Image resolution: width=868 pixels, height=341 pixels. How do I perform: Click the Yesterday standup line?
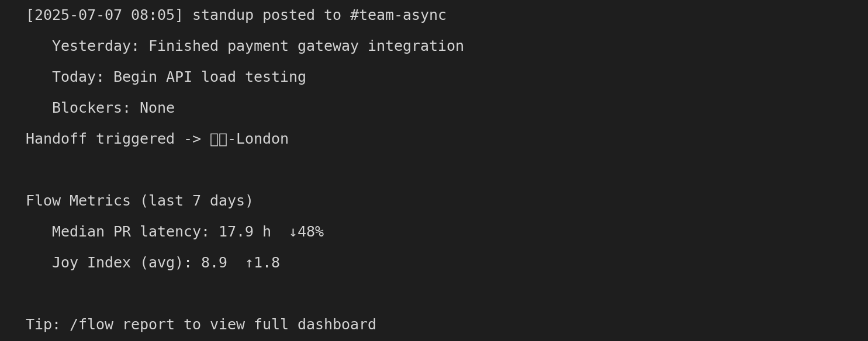258,47
